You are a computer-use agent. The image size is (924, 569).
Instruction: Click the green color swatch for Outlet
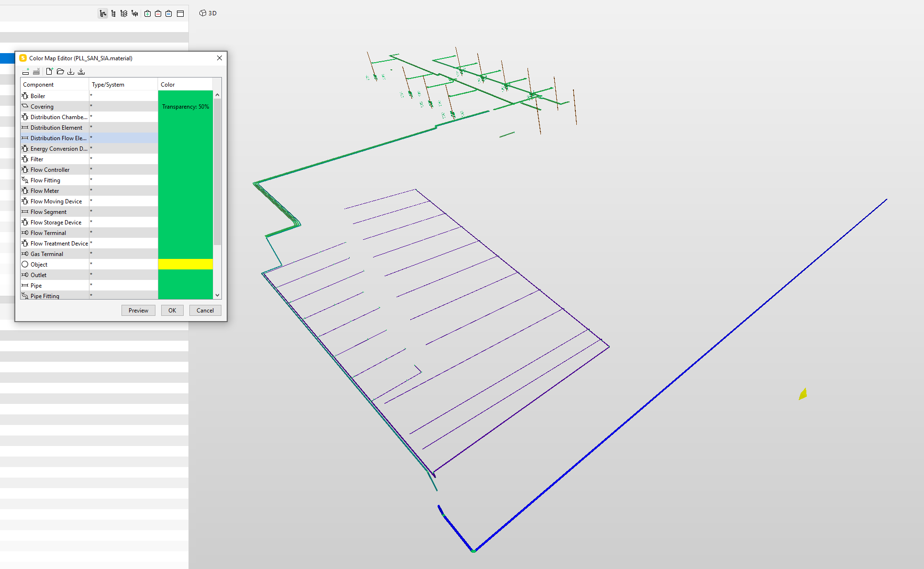pyautogui.click(x=186, y=275)
